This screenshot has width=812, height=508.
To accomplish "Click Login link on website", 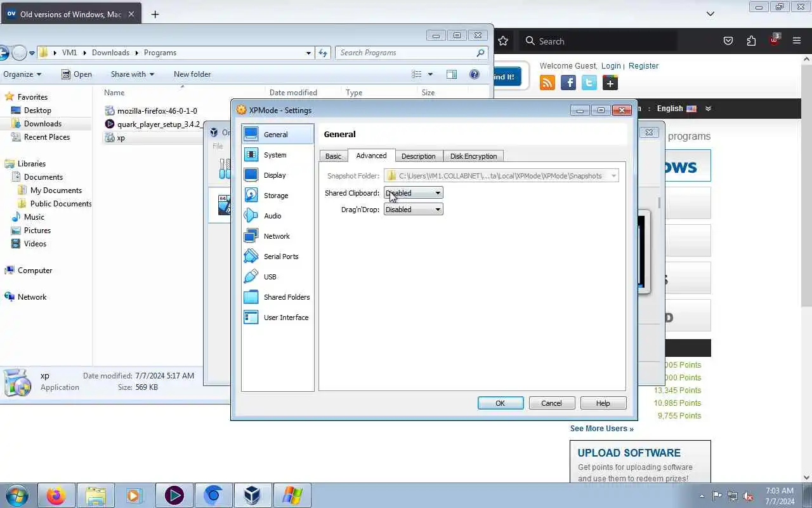I will pos(611,66).
